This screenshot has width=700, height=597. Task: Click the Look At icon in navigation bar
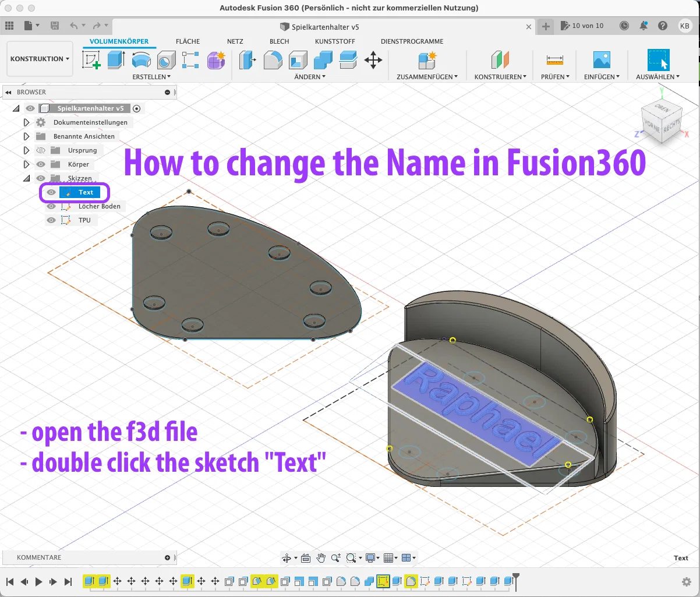click(305, 558)
